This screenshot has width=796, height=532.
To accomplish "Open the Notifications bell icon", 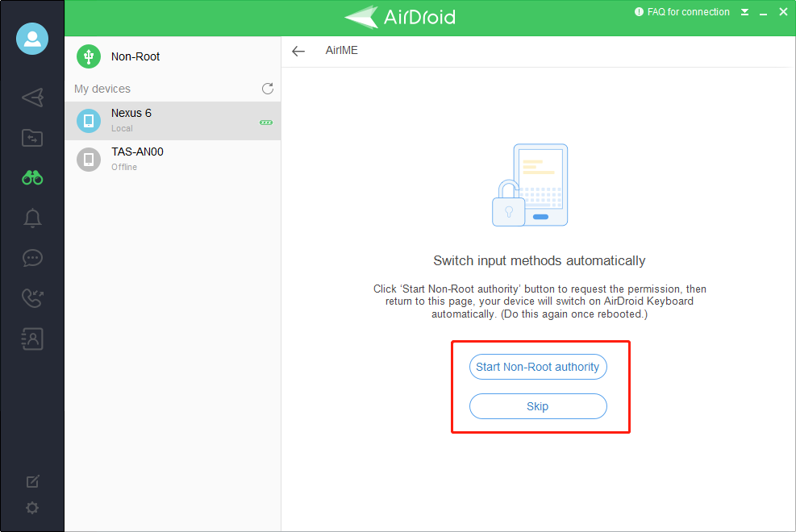I will (32, 218).
